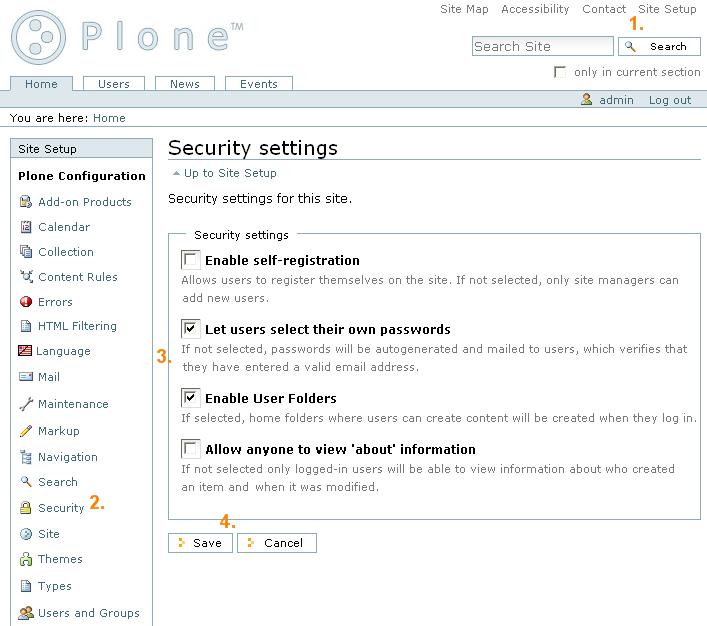The height and width of the screenshot is (626, 707).
Task: Click the Language flag icon
Action: [x=25, y=350]
